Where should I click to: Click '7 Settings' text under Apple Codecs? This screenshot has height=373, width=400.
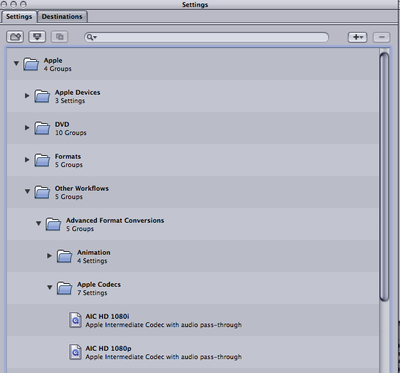92,293
